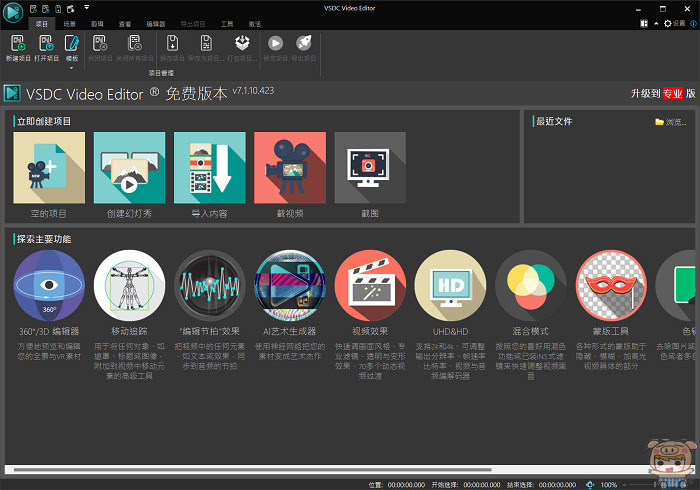Click the layout panels icon near 设置

(644, 24)
